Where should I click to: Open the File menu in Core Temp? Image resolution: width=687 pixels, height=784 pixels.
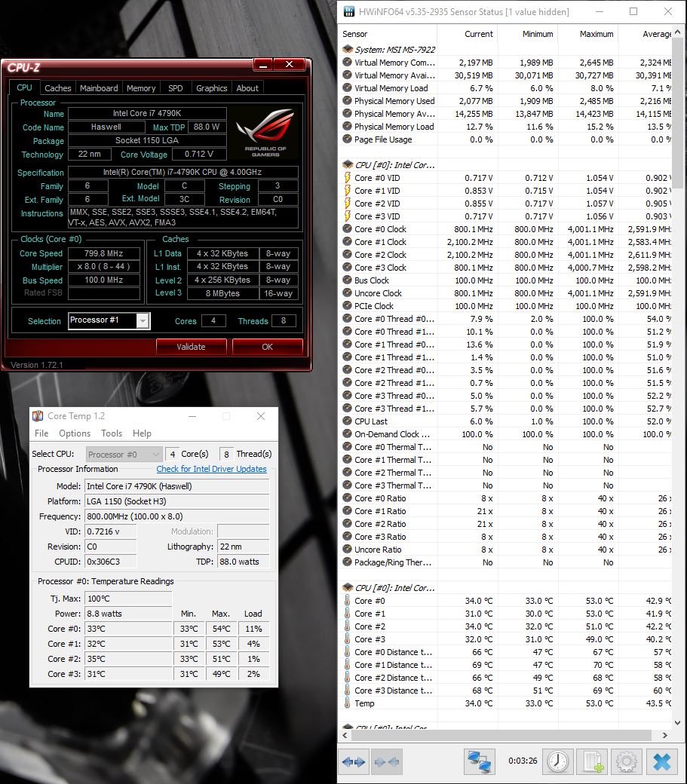(41, 433)
